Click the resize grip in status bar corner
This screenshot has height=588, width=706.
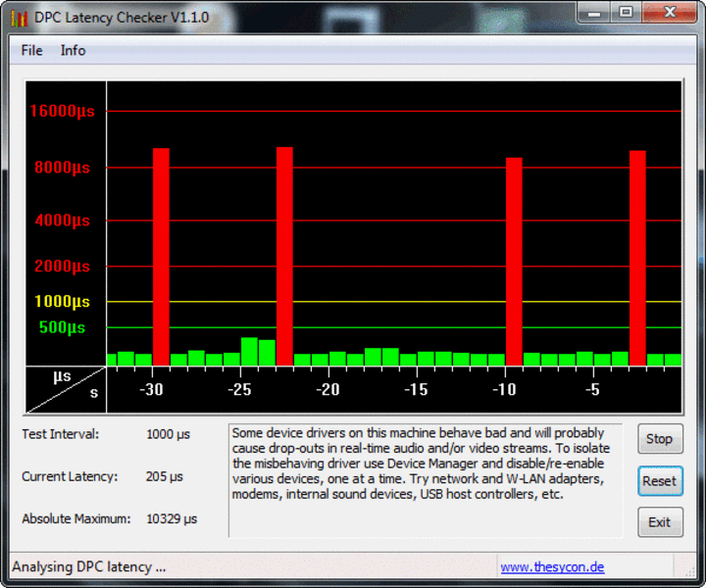690,571
